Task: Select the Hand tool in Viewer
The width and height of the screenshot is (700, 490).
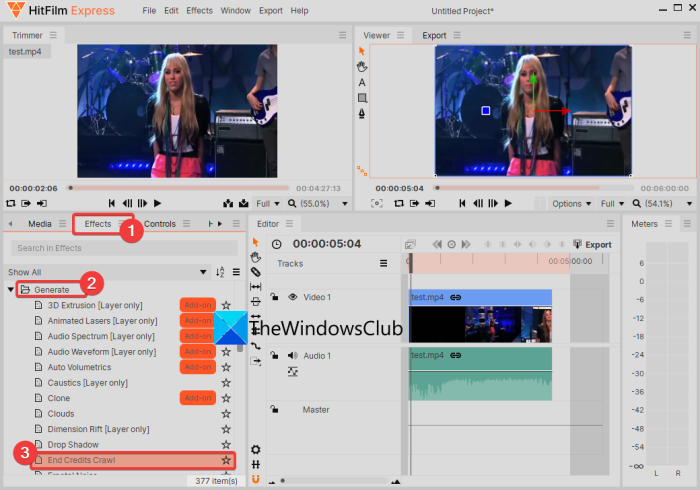Action: click(x=362, y=66)
